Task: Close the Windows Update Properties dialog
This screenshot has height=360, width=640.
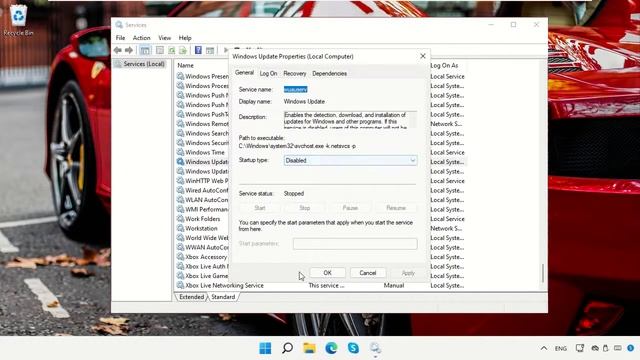Action: (x=423, y=56)
